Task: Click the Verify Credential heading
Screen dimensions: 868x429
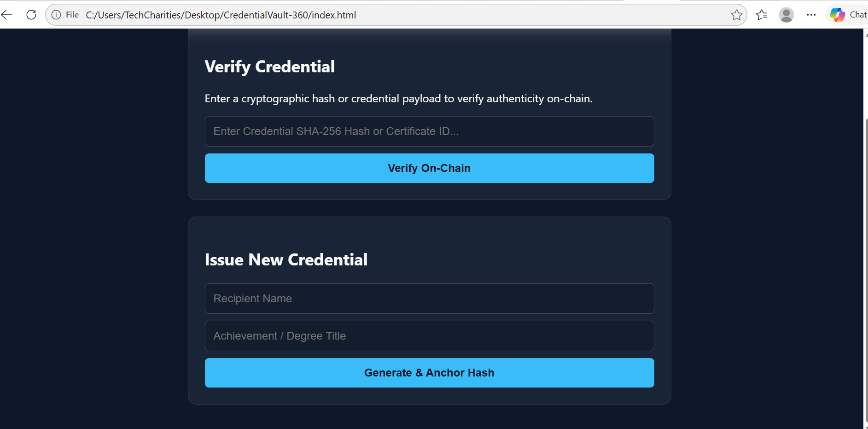Action: tap(270, 67)
